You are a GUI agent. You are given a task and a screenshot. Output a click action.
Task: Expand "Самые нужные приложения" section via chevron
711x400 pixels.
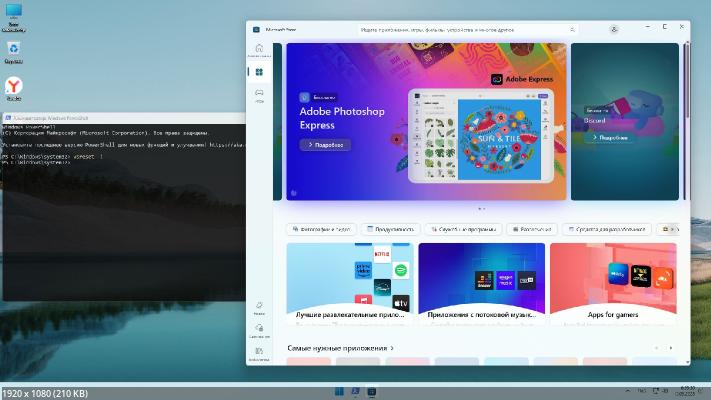(x=392, y=348)
